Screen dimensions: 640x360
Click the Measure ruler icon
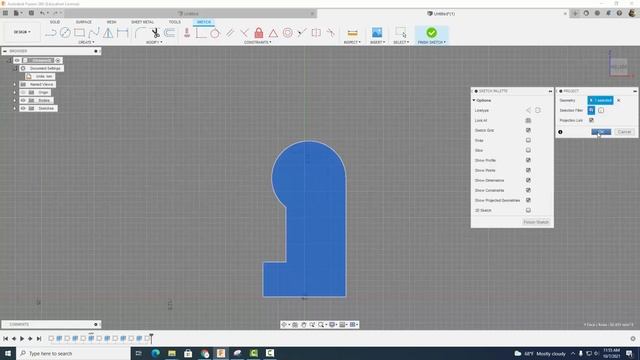tap(352, 33)
